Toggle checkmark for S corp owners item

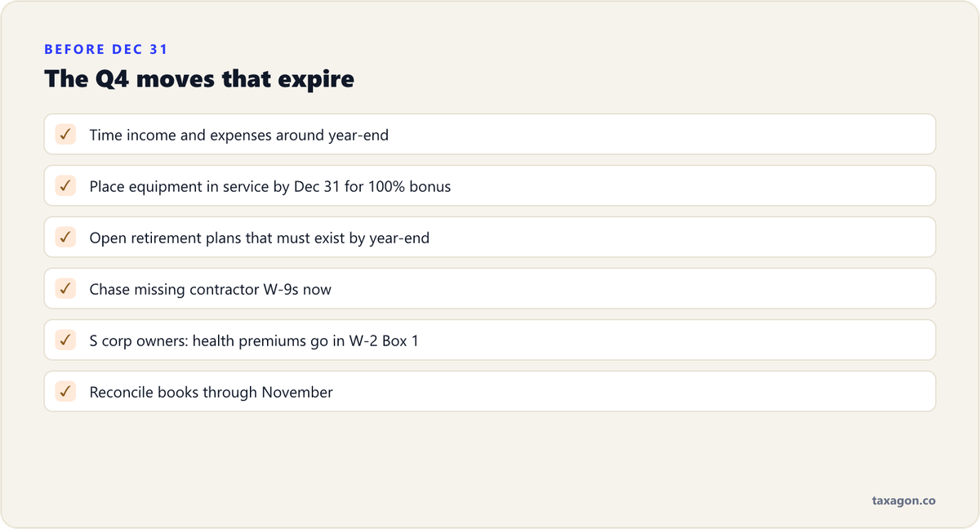[65, 340]
